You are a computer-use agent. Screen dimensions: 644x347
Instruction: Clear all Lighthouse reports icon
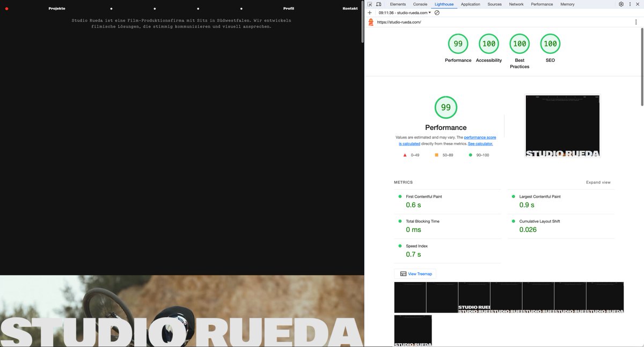[437, 12]
